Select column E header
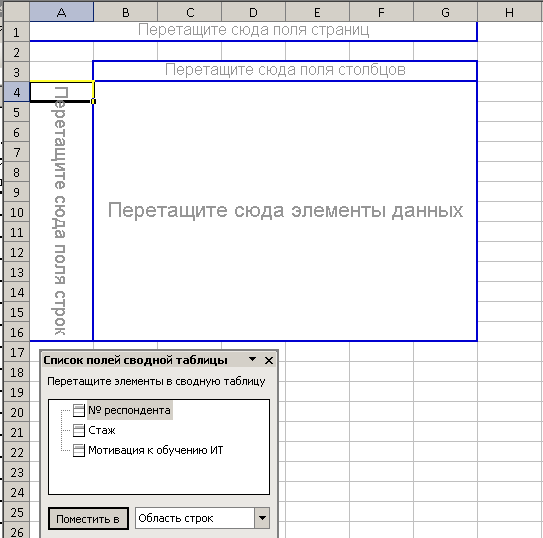This screenshot has width=543, height=538. [x=317, y=12]
